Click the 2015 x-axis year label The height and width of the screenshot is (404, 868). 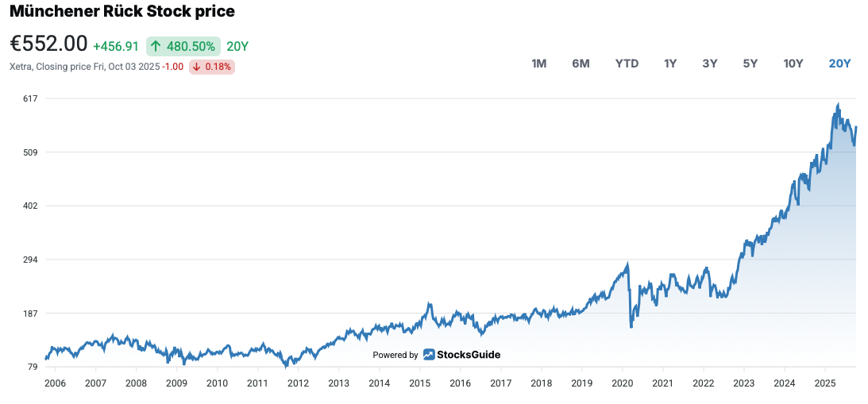tap(419, 383)
